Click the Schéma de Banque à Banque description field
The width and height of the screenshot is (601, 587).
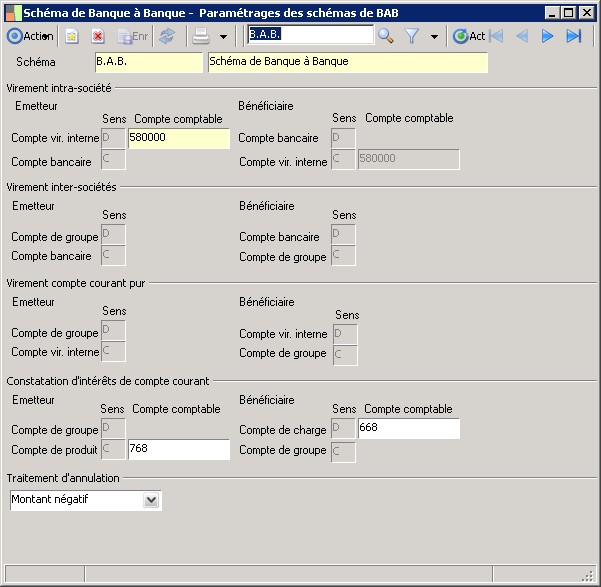tap(347, 63)
